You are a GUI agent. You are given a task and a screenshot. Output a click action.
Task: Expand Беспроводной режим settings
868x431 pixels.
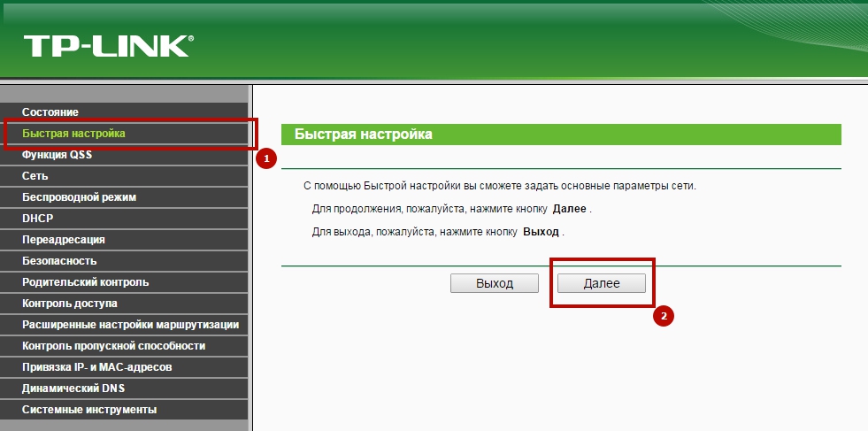tap(79, 197)
